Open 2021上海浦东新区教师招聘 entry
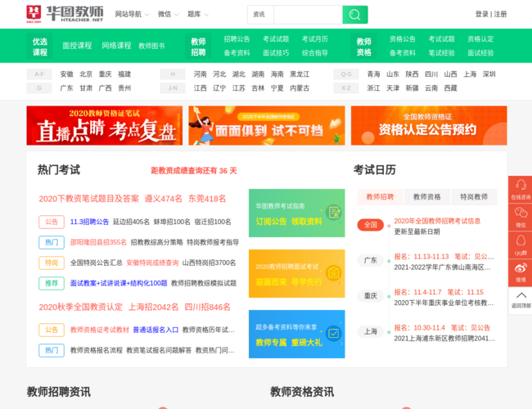The width and height of the screenshot is (532, 409). pos(444,339)
